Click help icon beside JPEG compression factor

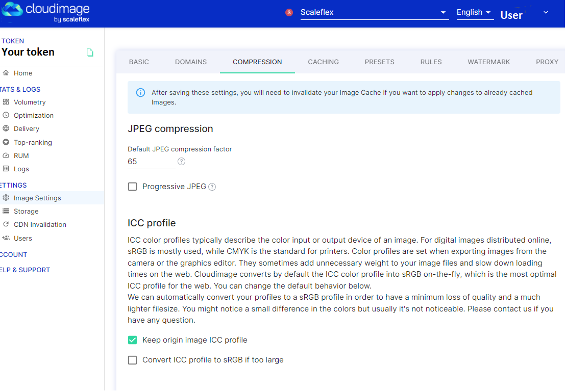click(181, 162)
